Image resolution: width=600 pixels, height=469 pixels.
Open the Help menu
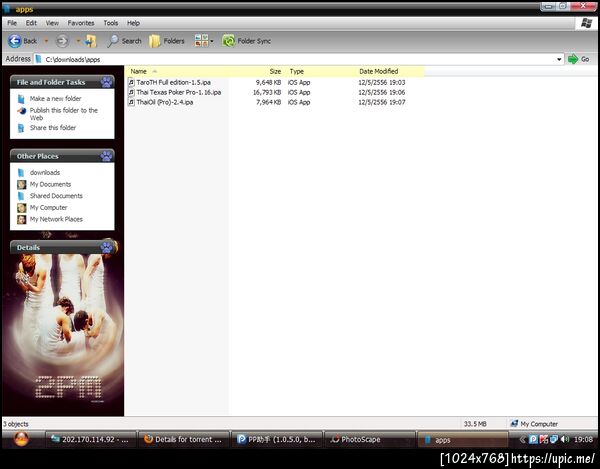[133, 23]
